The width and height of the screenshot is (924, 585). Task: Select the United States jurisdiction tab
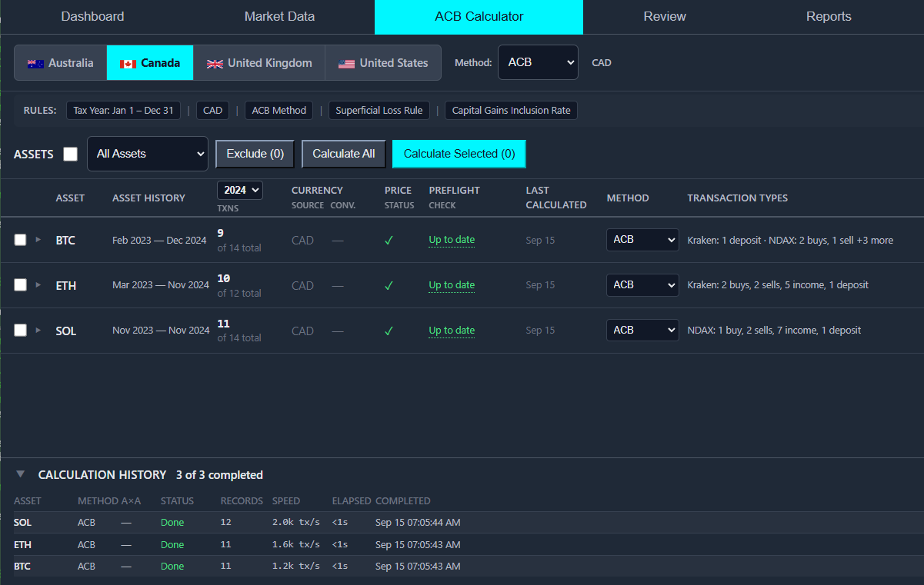(x=383, y=63)
